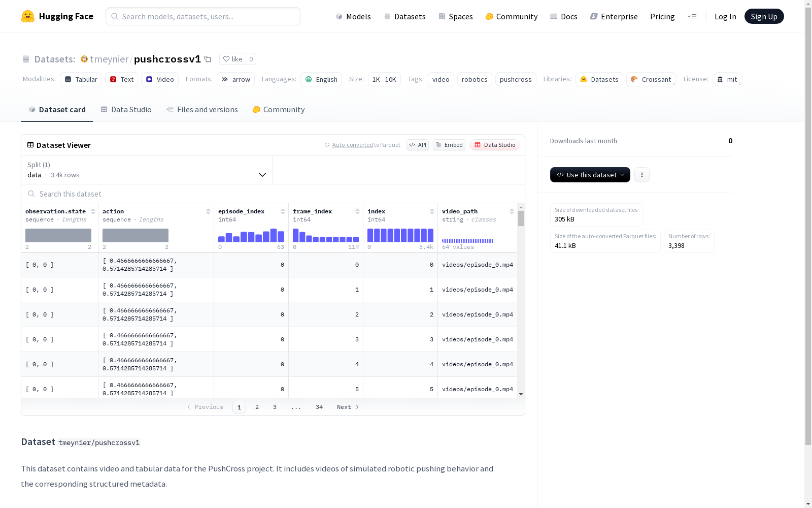Screen dimensions: 812x508
Task: Focus the main search models field
Action: click(203, 16)
